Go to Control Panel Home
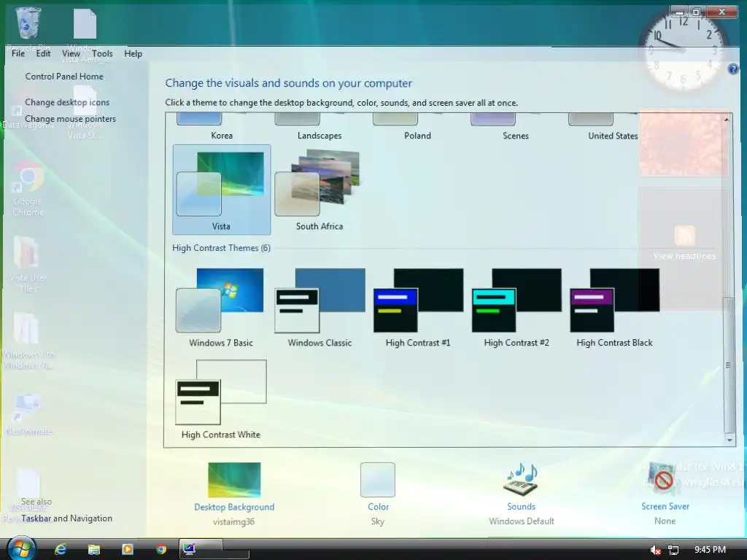This screenshot has height=560, width=747. pos(64,76)
